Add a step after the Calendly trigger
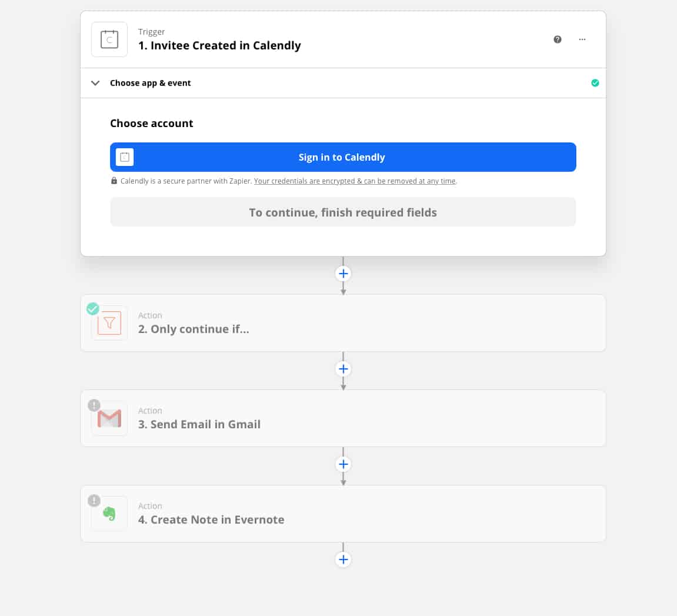 [343, 274]
